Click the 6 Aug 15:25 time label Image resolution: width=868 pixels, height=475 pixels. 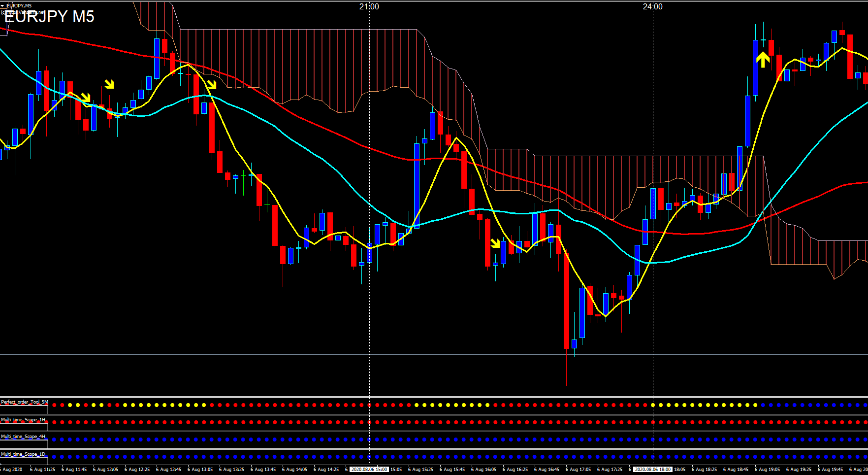point(420,470)
